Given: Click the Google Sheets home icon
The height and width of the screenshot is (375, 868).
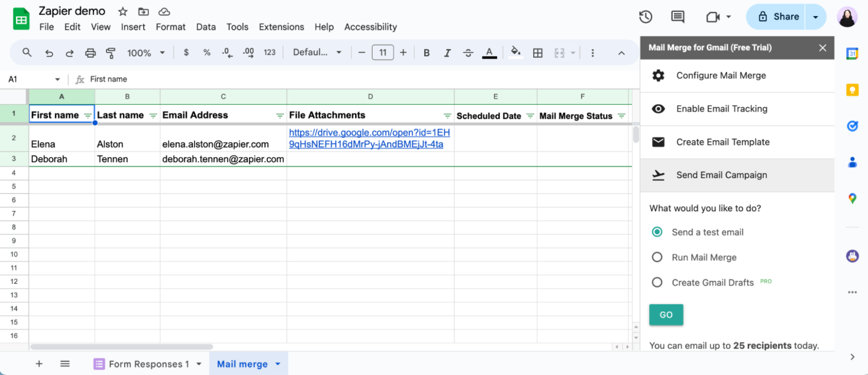Looking at the screenshot, I should [x=21, y=19].
